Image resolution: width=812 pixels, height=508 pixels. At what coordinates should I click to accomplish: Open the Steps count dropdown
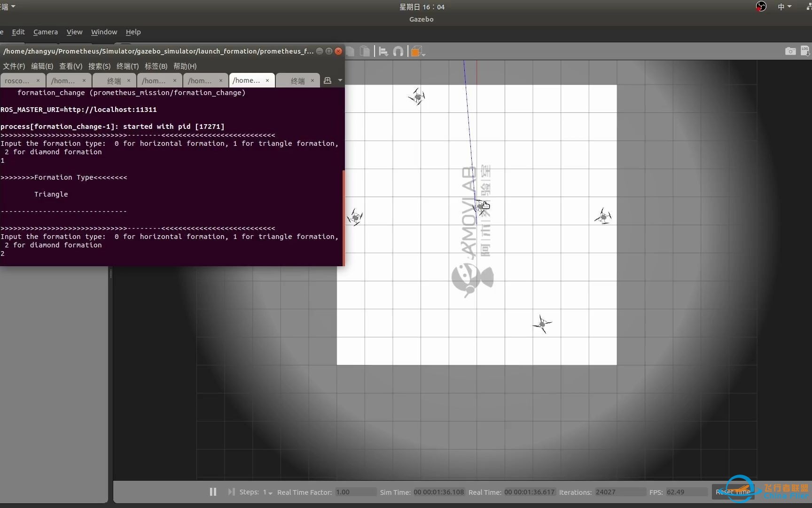pyautogui.click(x=268, y=492)
